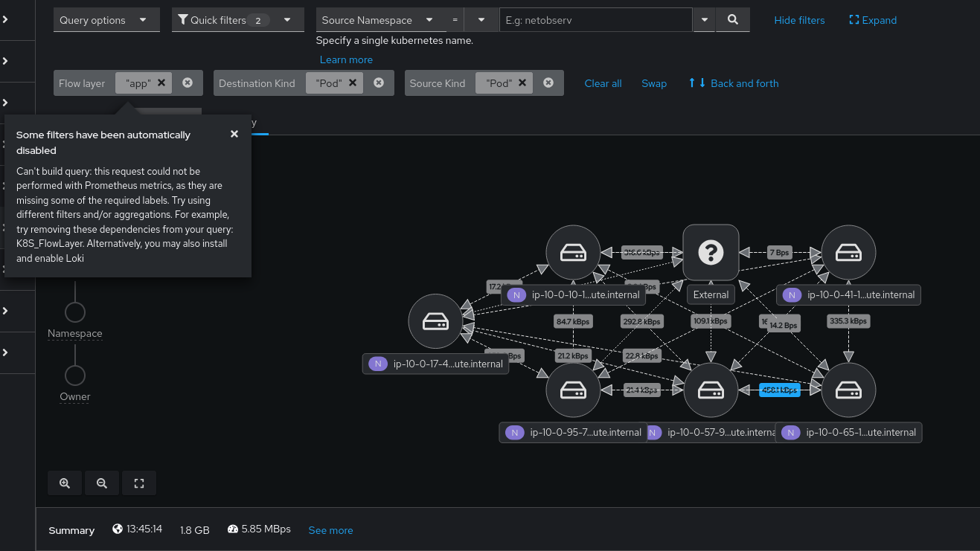Click the N badge on ip-10-0-95-7 label
Image resolution: width=980 pixels, height=551 pixels.
[514, 433]
